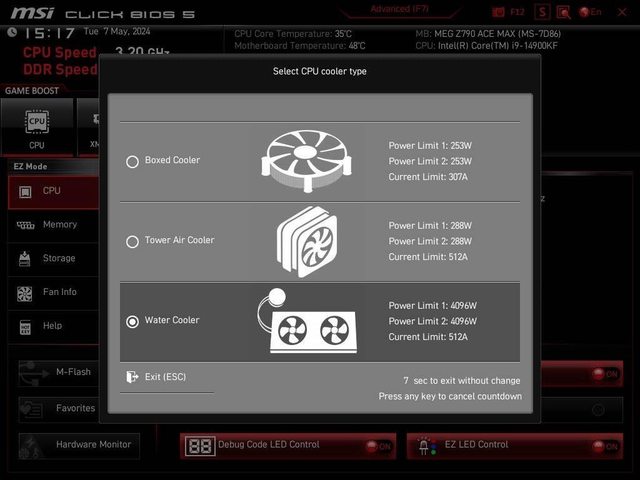Click the date Tue 7 May, 2024

point(117,31)
